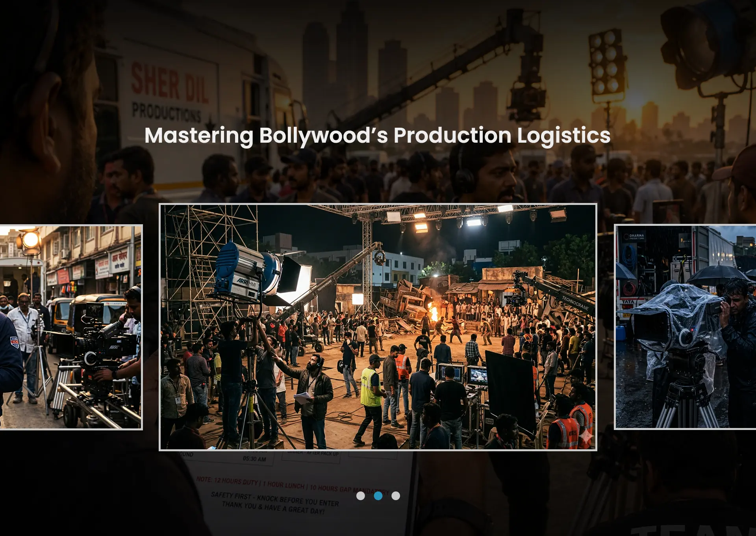Select the active middle carousel dot
756x536 pixels.
point(378,496)
